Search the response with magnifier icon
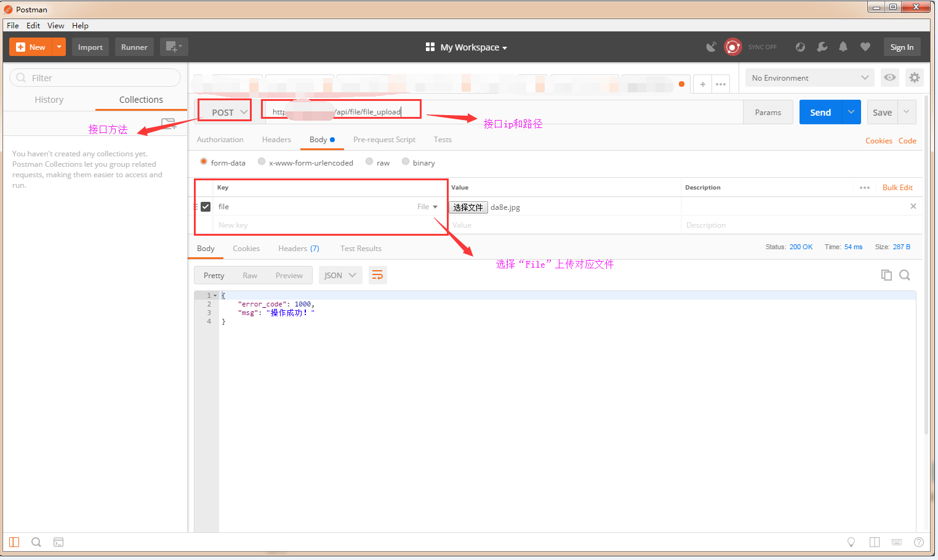The height and width of the screenshot is (560, 938). coord(905,275)
